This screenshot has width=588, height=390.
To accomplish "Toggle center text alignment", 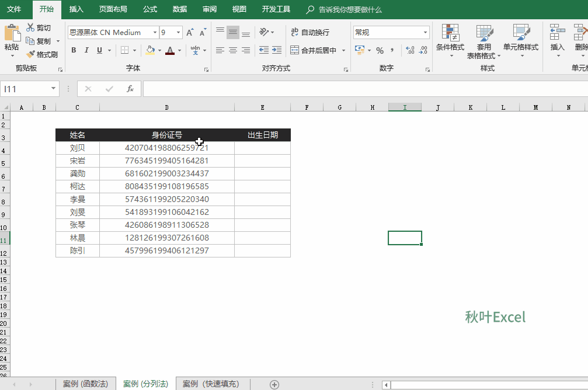I will [x=233, y=50].
